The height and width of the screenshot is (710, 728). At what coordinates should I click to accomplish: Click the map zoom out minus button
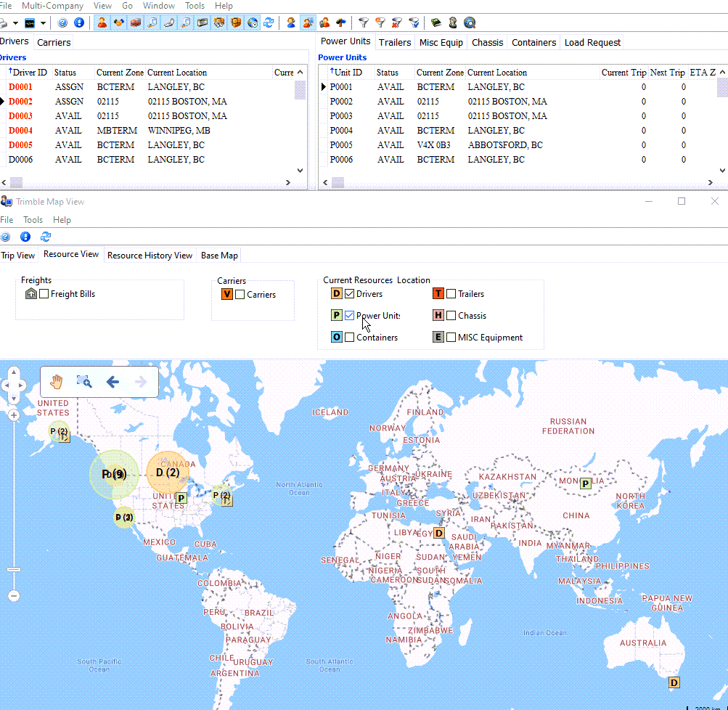click(x=14, y=595)
